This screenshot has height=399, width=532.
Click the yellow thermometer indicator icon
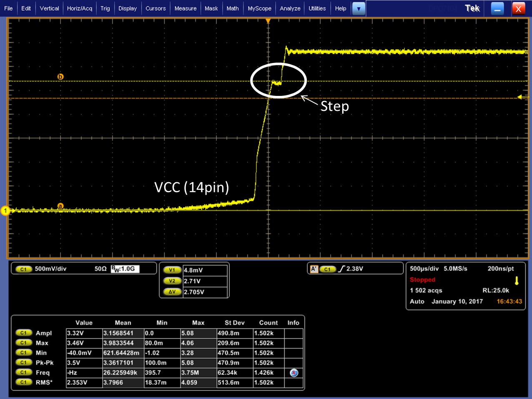pos(517,281)
